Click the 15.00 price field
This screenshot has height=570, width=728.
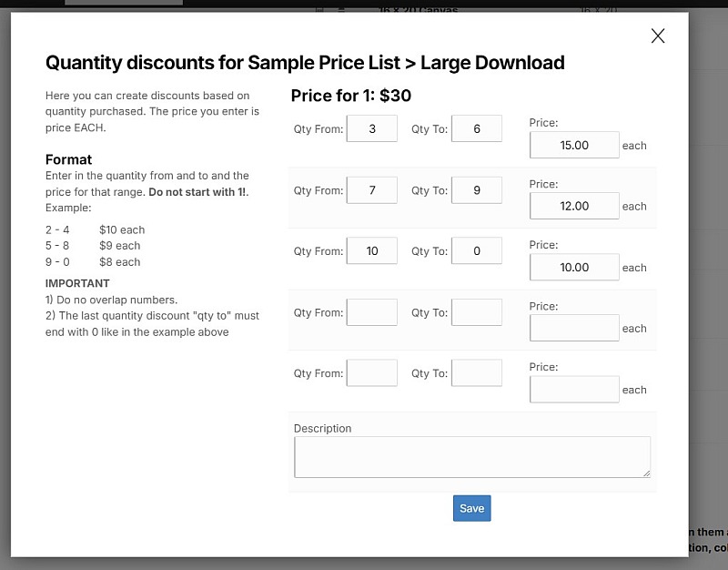click(574, 145)
